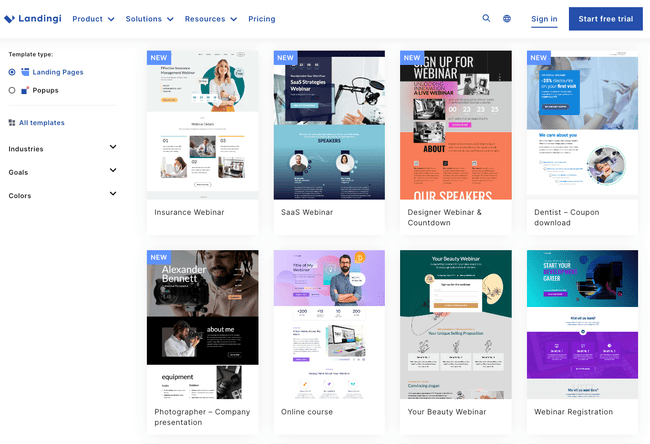Click the Sign in link

pos(544,19)
